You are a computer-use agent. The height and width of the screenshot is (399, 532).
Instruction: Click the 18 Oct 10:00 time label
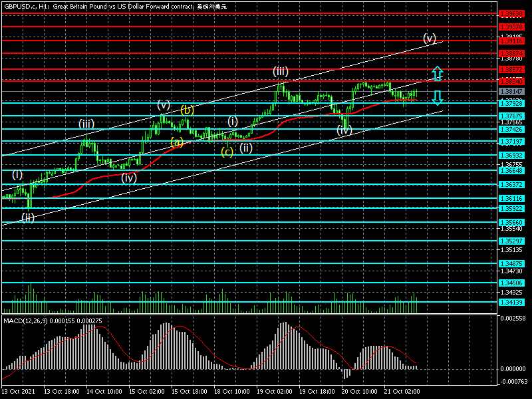click(x=231, y=392)
